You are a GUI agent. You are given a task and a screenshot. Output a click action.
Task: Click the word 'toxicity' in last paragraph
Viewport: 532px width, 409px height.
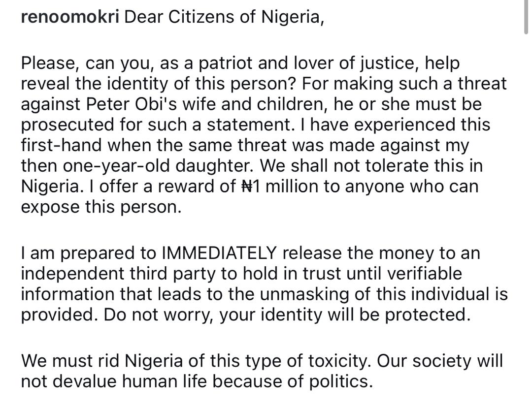pos(335,361)
